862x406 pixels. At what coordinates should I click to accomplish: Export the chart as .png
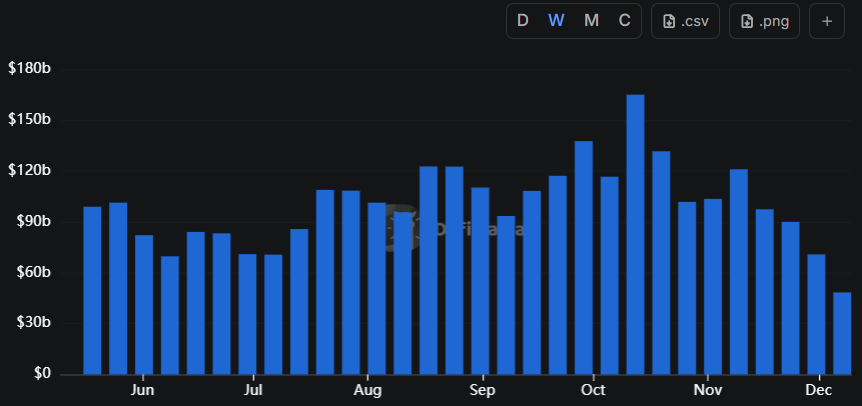[764, 21]
